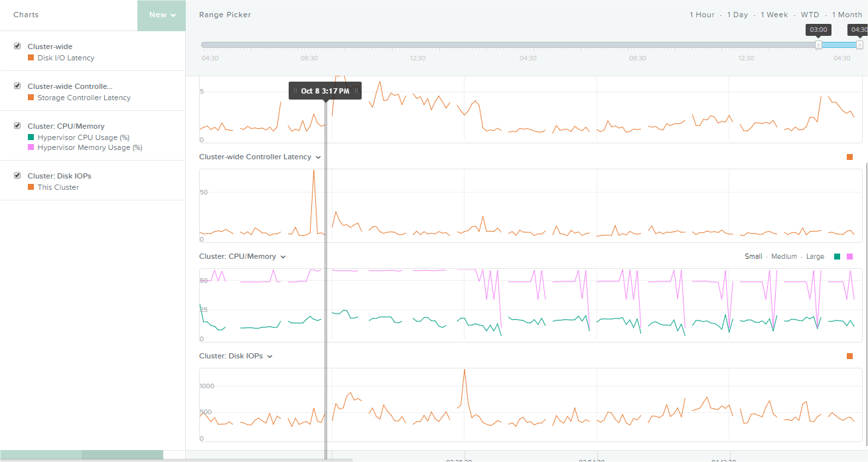Set CPU/Memory chart size to Medium
The image size is (868, 462).
coord(784,257)
